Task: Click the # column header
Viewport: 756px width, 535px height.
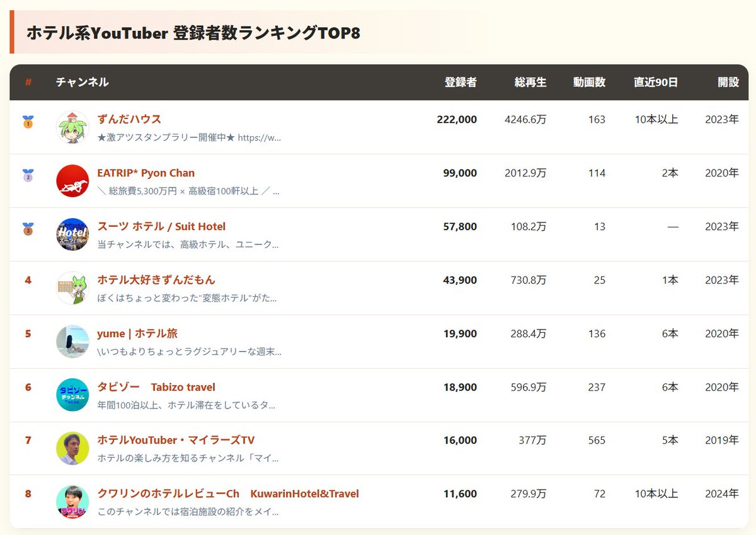Action: 28,82
